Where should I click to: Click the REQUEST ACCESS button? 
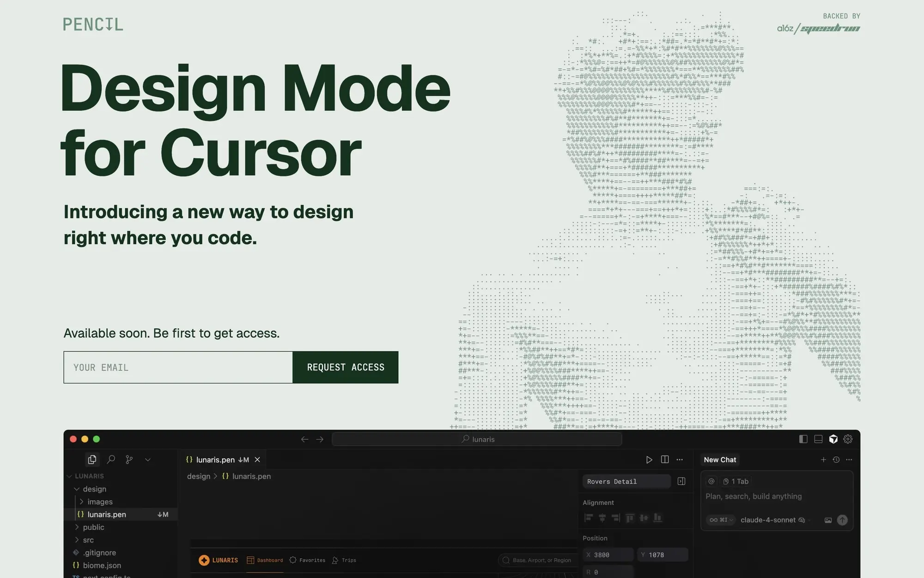coord(346,367)
